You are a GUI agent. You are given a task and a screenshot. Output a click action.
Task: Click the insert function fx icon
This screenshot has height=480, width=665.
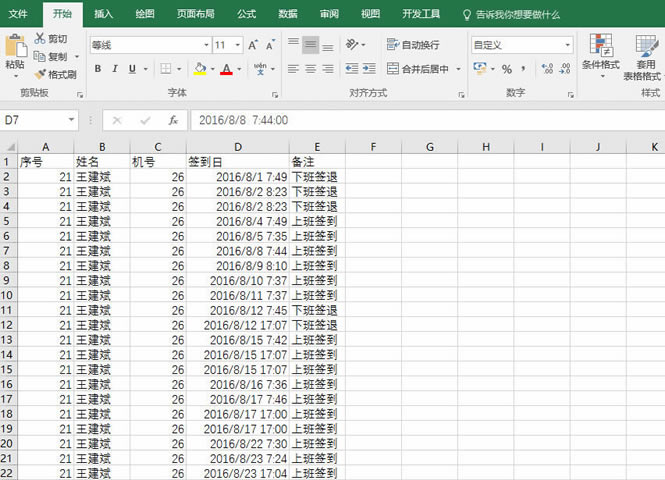click(173, 121)
